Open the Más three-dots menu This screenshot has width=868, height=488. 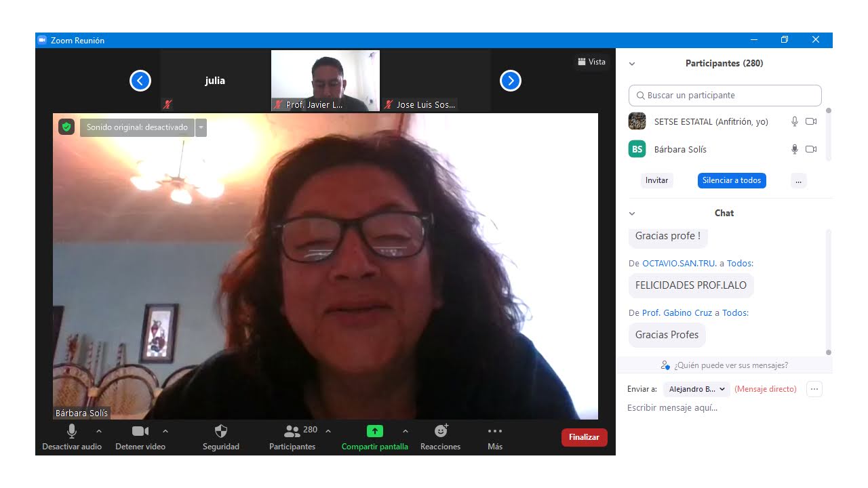pos(495,437)
